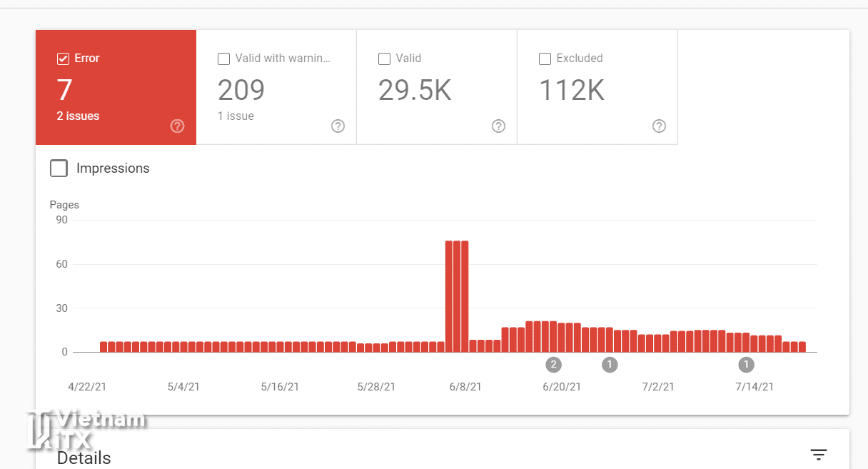
Task: Uncheck the Error checkbox
Action: click(63, 59)
